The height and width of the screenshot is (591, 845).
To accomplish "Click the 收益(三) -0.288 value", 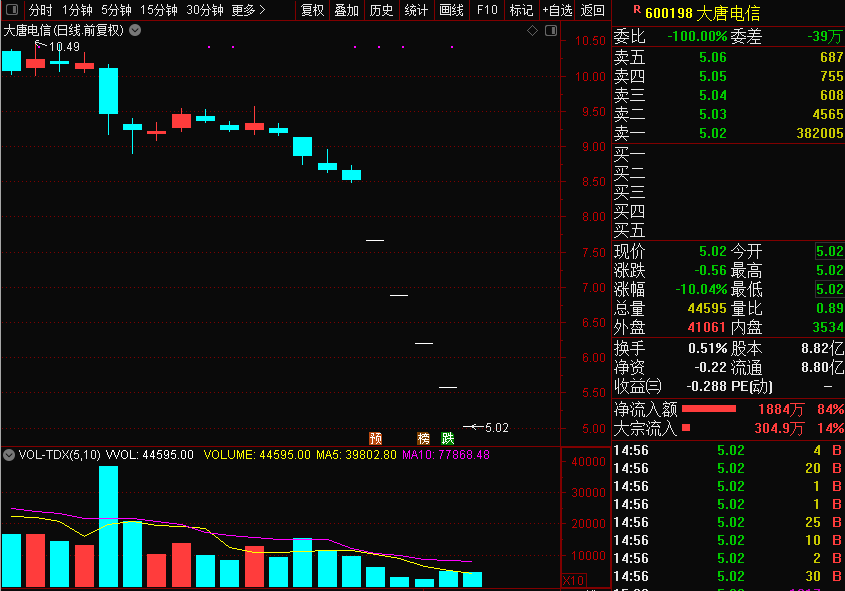I will click(706, 386).
